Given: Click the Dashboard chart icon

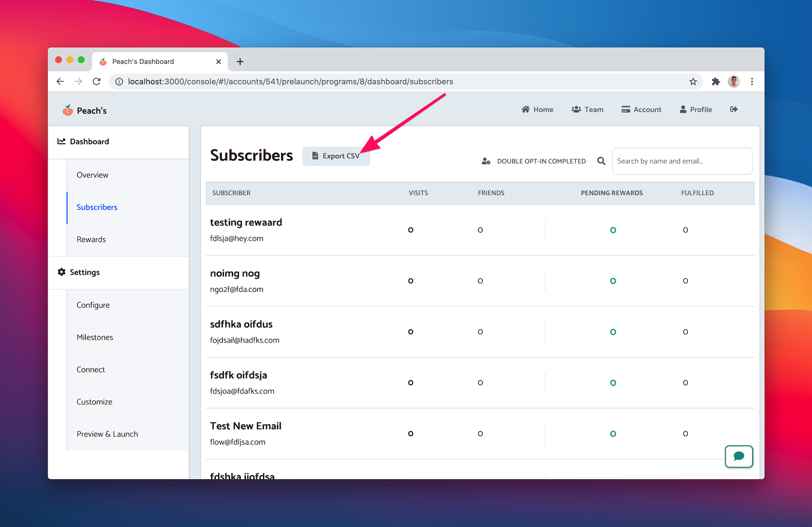Looking at the screenshot, I should (61, 141).
